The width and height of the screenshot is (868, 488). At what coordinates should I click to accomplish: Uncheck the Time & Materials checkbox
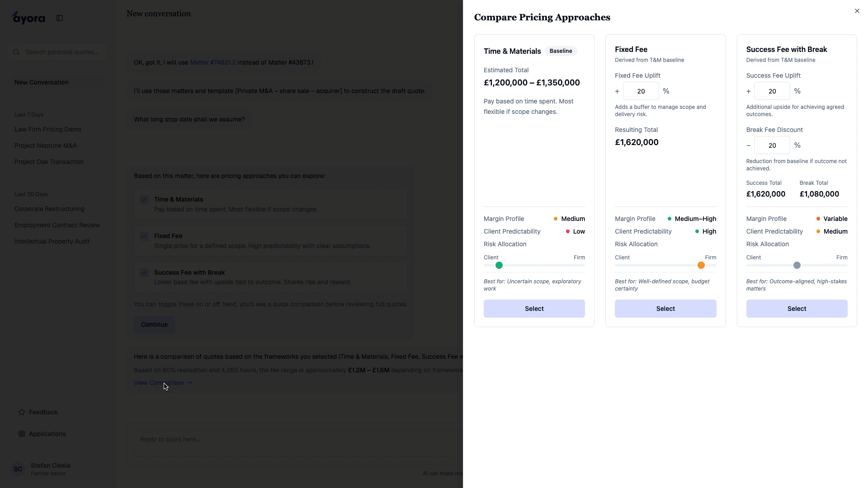click(144, 200)
